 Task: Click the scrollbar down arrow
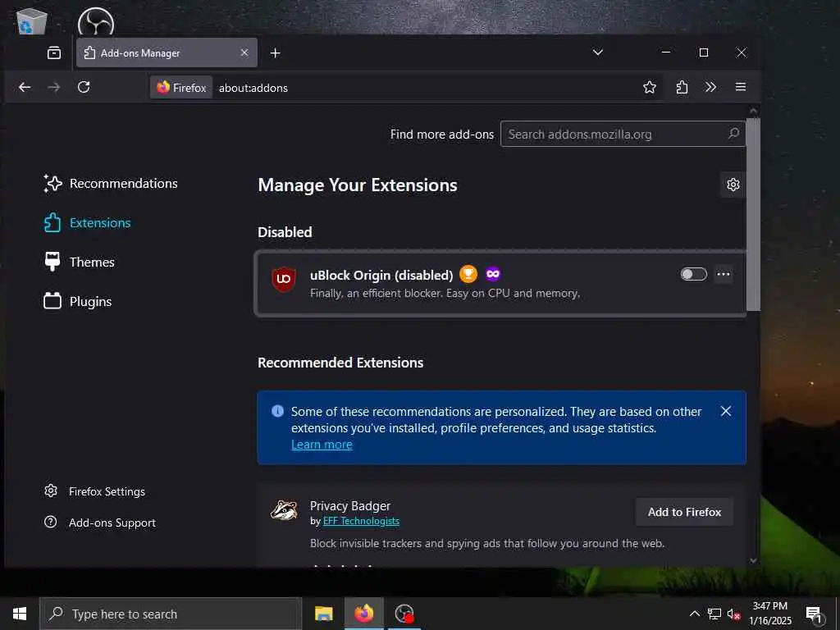pyautogui.click(x=753, y=560)
